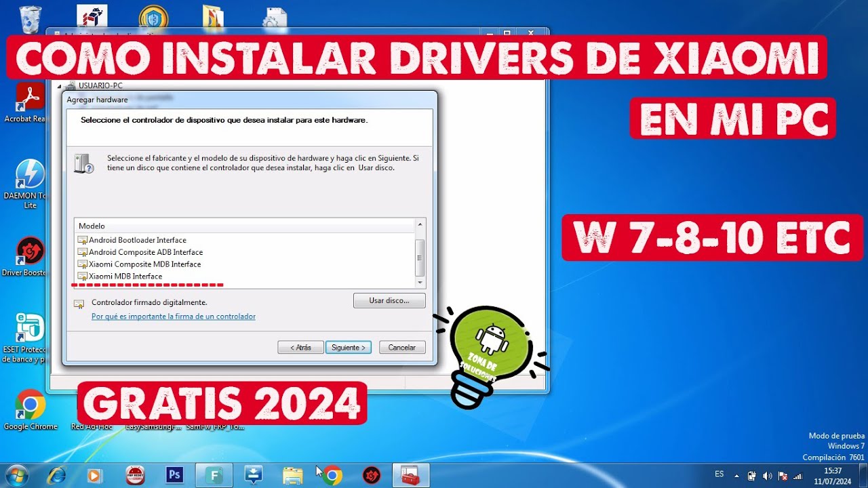The image size is (868, 488).
Task: Open the power/device tray icon
Action: pyautogui.click(x=752, y=476)
